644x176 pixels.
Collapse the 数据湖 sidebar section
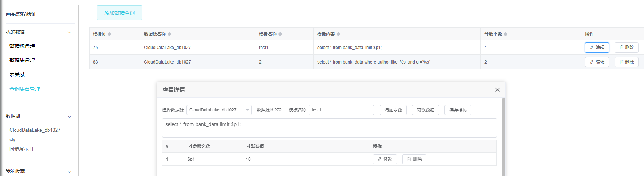coord(69,116)
